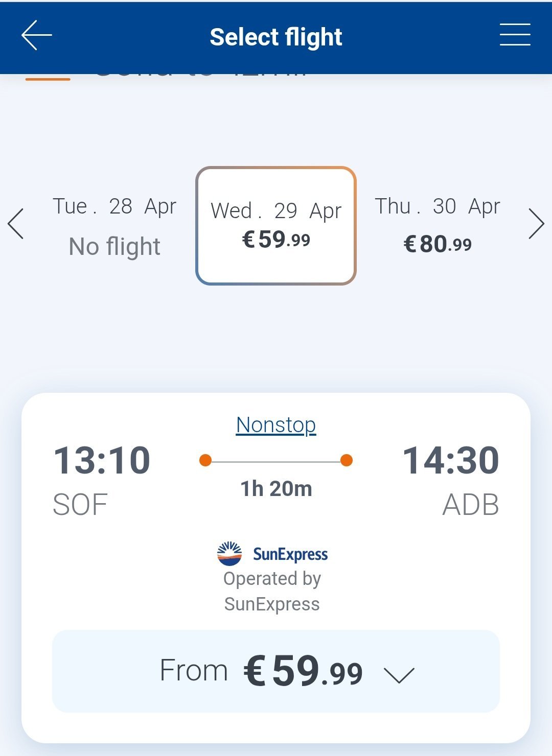Click the 14:30 arrival time
Screen dimensions: 552x756
click(x=451, y=461)
